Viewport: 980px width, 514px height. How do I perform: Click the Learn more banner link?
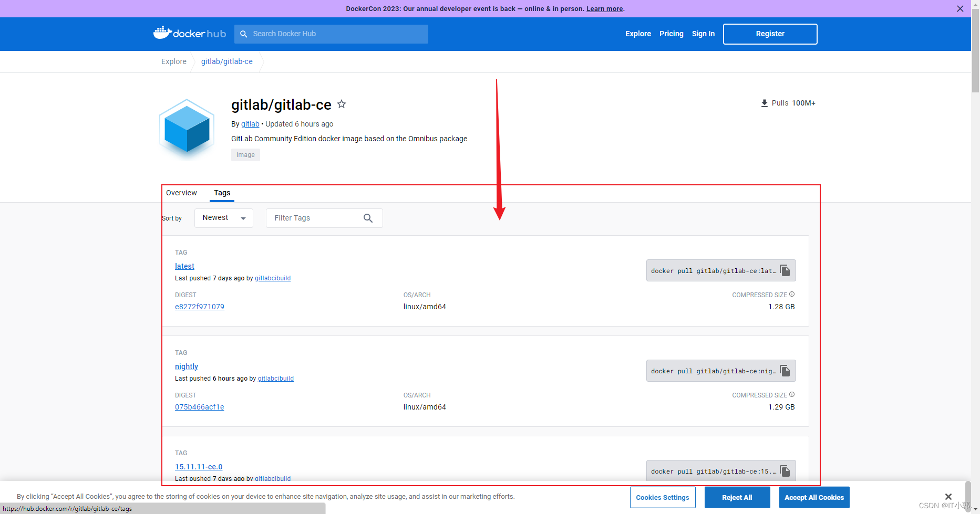[605, 9]
